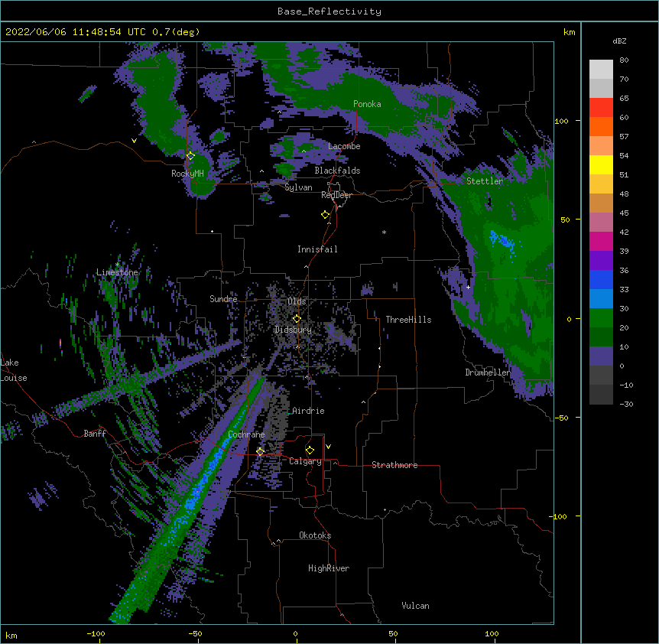The height and width of the screenshot is (644, 659).
Task: Click the yellow diamond marker south of RedDeer
Action: point(326,215)
